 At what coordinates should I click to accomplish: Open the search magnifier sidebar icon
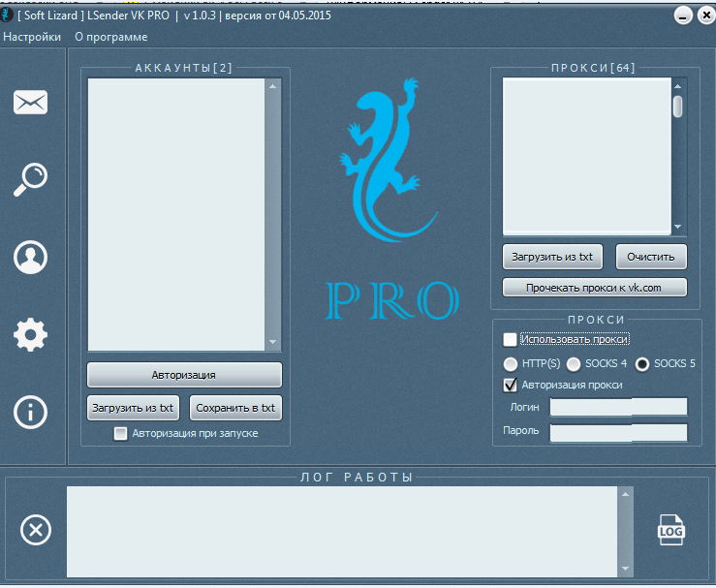click(30, 179)
